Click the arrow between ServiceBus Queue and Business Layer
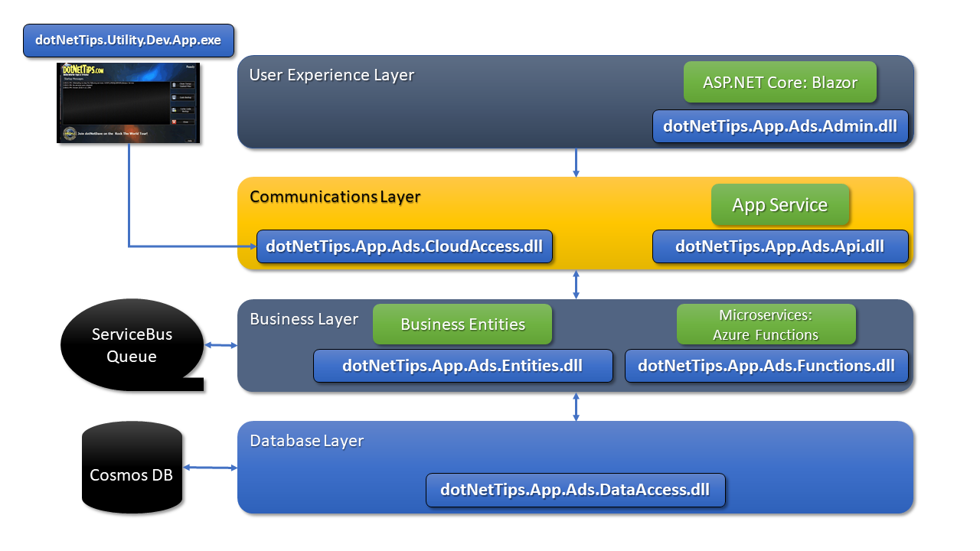Screen dimensions: 980x551 tap(221, 345)
